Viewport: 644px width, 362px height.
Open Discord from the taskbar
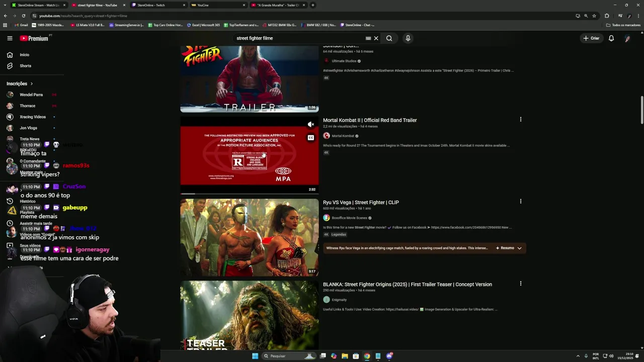click(x=389, y=356)
